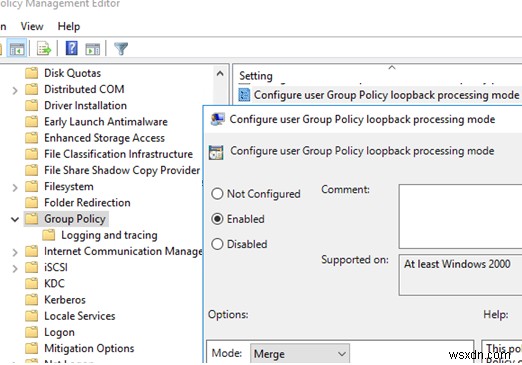
Task: Click the File Classification Infrastructure folder icon
Action: [x=32, y=154]
